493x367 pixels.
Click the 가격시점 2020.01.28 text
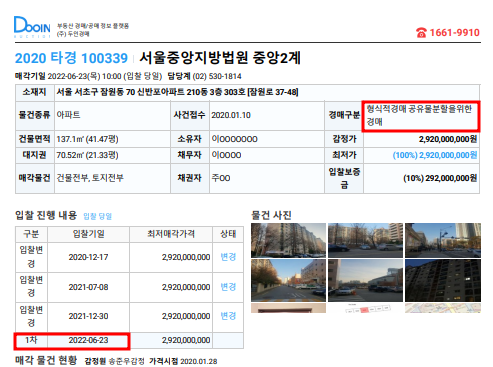click(183, 361)
